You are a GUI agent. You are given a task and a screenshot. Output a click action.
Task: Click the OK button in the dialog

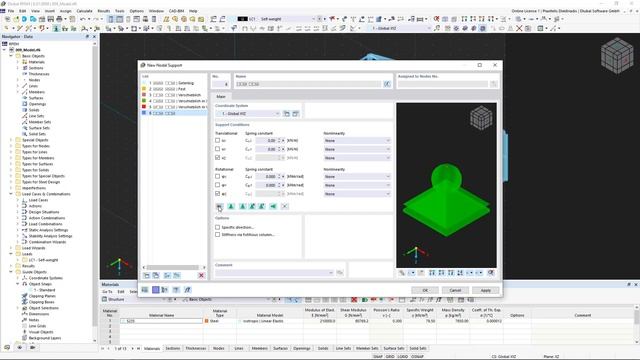click(425, 290)
